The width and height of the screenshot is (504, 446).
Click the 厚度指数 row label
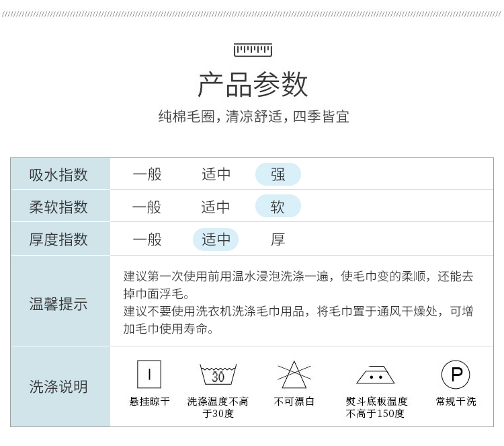[x=59, y=239]
